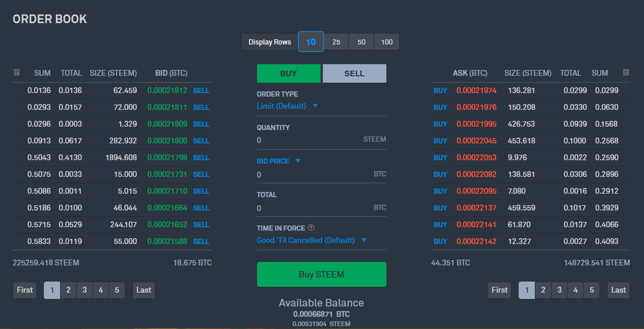Click the available balance 0.00066871 BTC
The image size is (644, 329).
pos(322,314)
